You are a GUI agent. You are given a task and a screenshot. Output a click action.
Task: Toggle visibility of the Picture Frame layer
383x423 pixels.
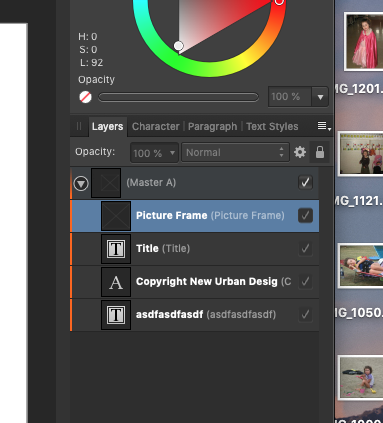point(305,215)
